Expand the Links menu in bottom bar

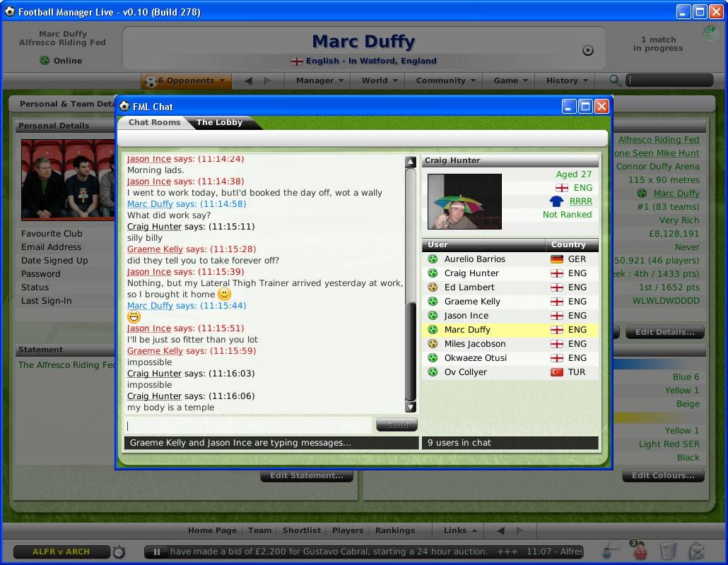(x=460, y=530)
